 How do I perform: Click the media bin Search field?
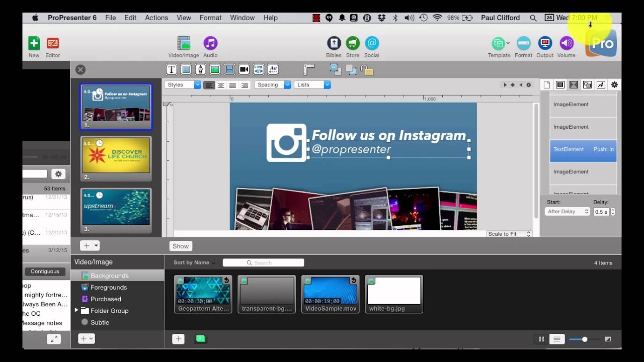pyautogui.click(x=263, y=262)
